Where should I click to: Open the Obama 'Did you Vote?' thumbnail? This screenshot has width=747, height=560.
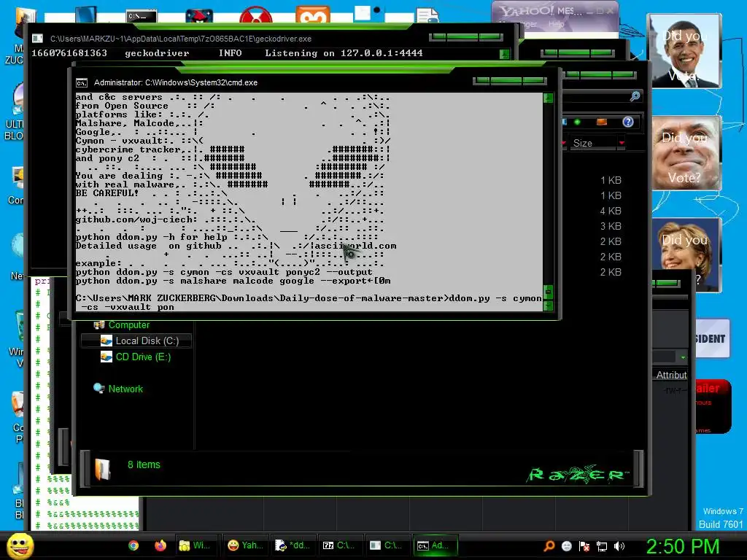(x=684, y=51)
